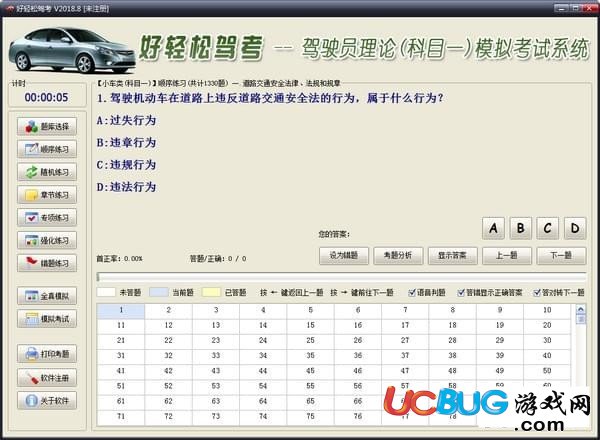Close the 好轻松驾考 window
The width and height of the screenshot is (600, 440).
(589, 7)
